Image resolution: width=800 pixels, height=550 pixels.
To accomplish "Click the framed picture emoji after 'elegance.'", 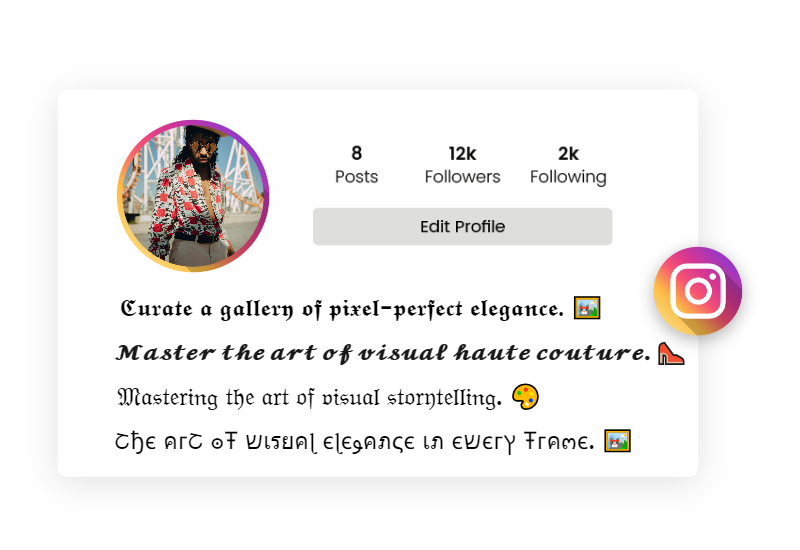I will tap(587, 308).
